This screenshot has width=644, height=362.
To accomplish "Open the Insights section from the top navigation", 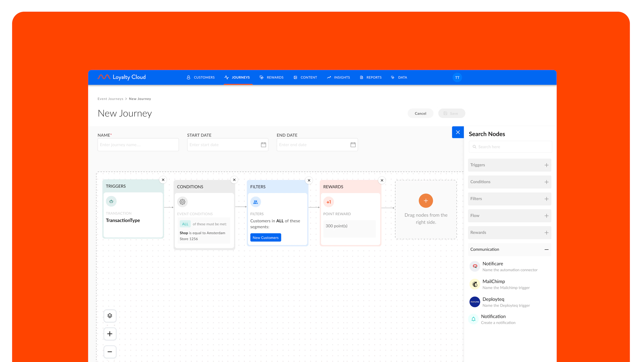I will pyautogui.click(x=338, y=77).
